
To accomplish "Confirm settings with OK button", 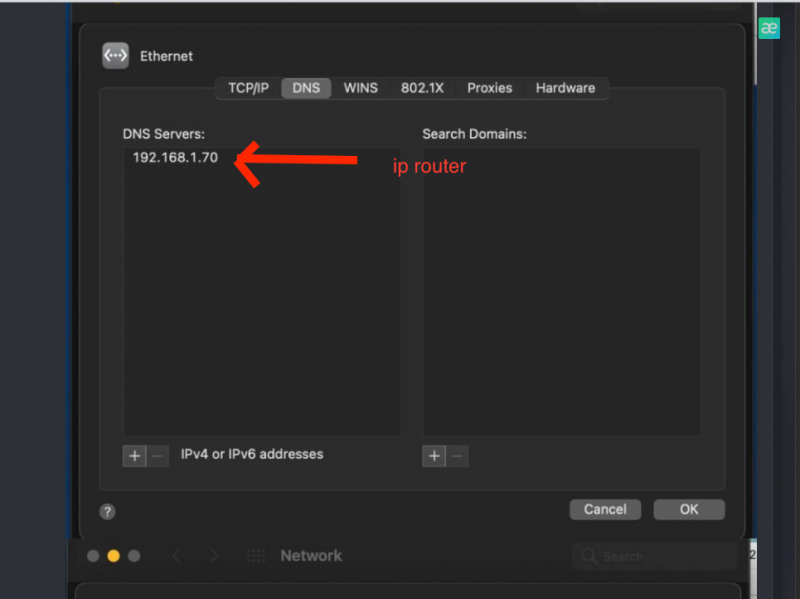I will pyautogui.click(x=689, y=509).
